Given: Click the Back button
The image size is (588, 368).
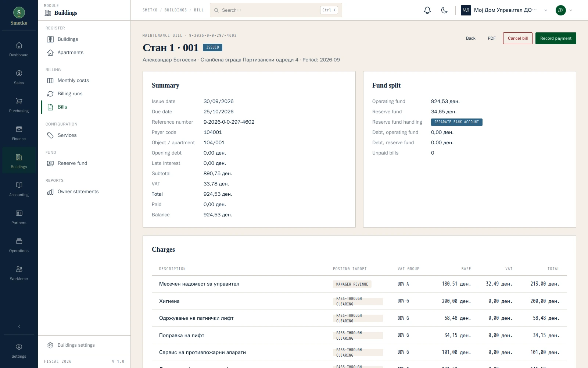Looking at the screenshot, I should pyautogui.click(x=470, y=38).
